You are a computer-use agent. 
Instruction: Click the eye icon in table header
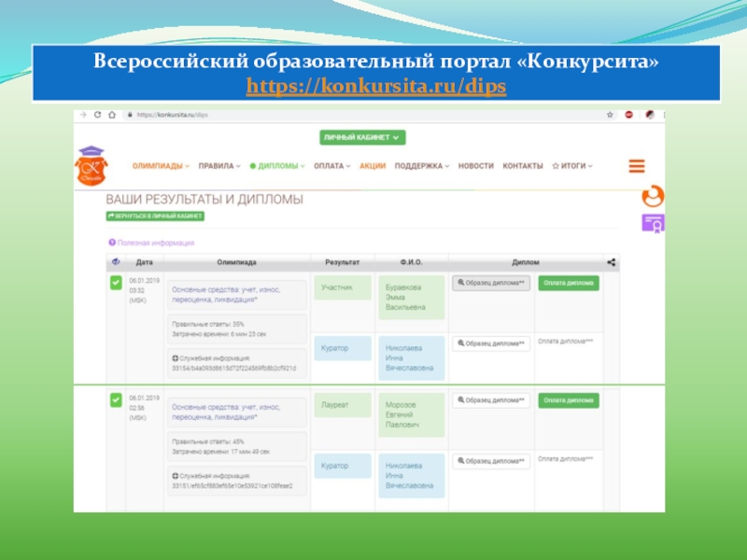(116, 263)
